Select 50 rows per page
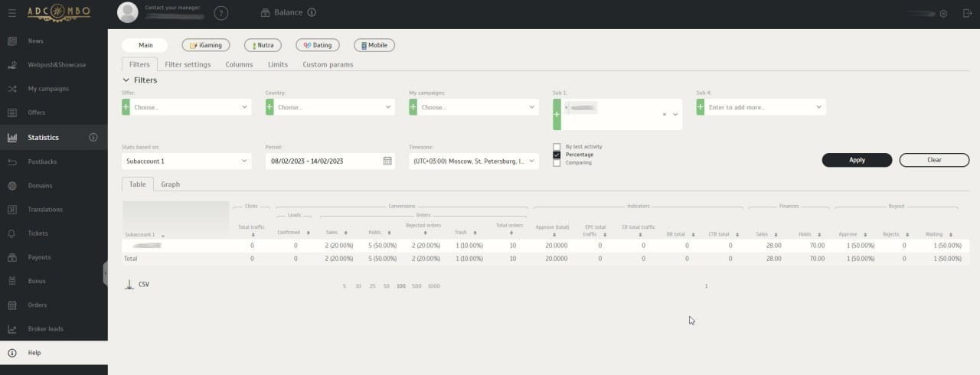 387,285
